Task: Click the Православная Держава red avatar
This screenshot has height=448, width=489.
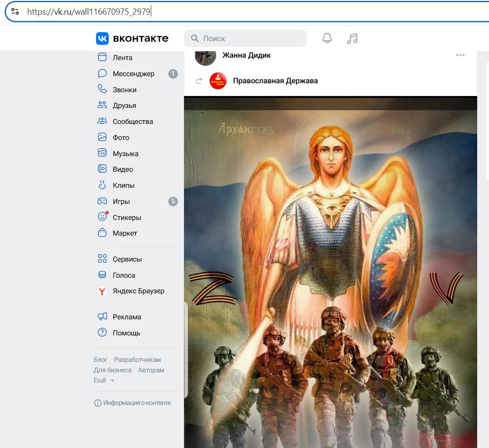Action: click(x=218, y=81)
